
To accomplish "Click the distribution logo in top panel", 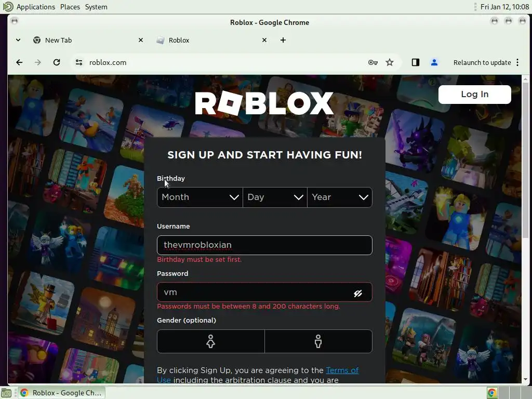I will [x=7, y=7].
